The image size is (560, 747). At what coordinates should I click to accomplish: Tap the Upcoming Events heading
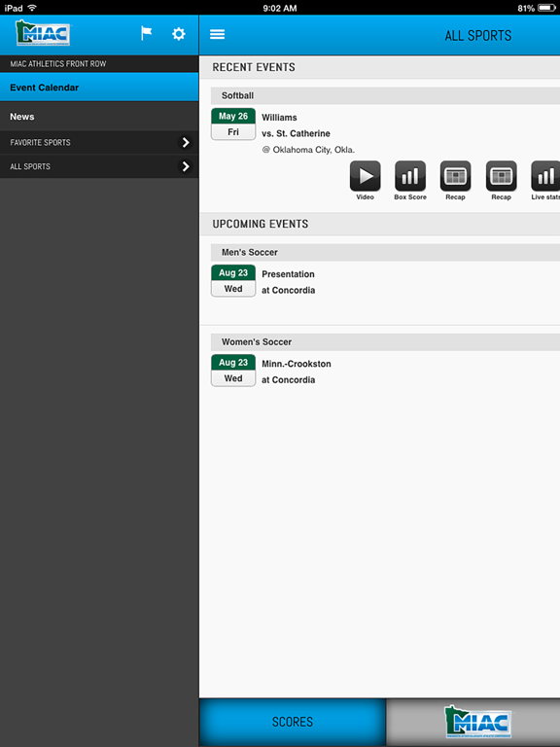click(260, 224)
